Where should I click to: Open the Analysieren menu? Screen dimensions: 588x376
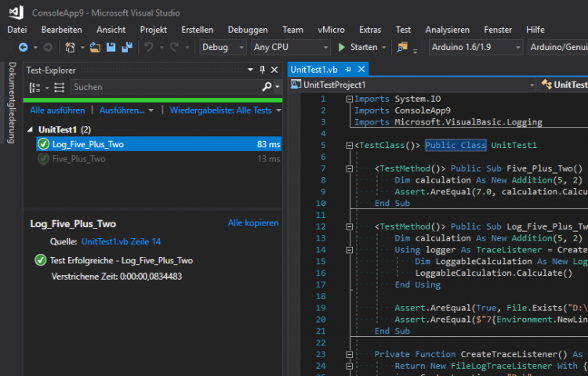point(448,30)
